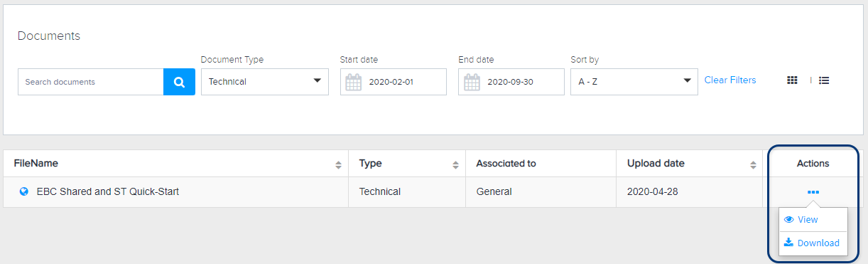
Task: Open the End date calendar icon
Action: tap(472, 83)
